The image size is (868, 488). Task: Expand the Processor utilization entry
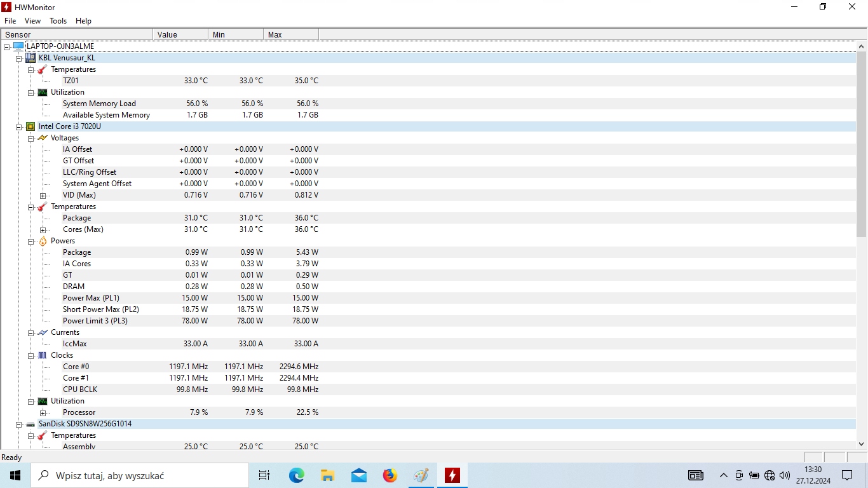pos(43,413)
